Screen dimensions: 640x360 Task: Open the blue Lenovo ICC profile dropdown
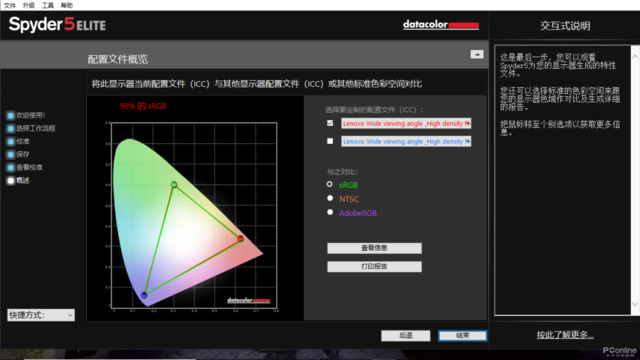(x=406, y=141)
